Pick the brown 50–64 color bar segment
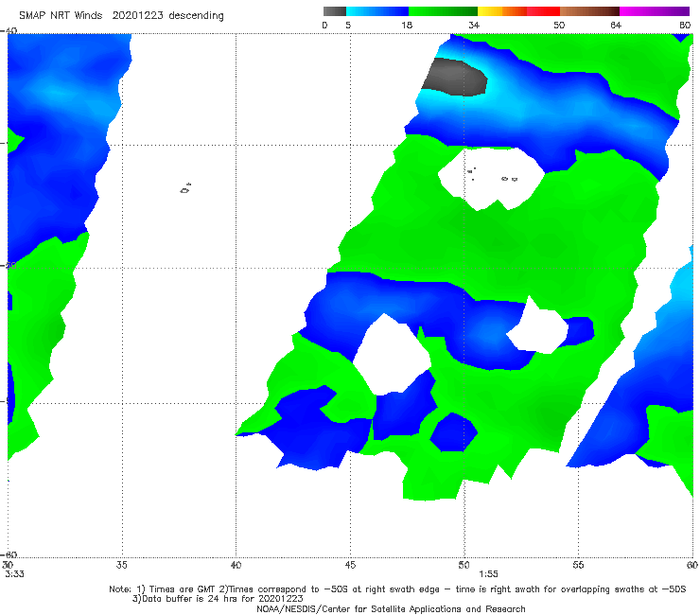 pyautogui.click(x=589, y=11)
